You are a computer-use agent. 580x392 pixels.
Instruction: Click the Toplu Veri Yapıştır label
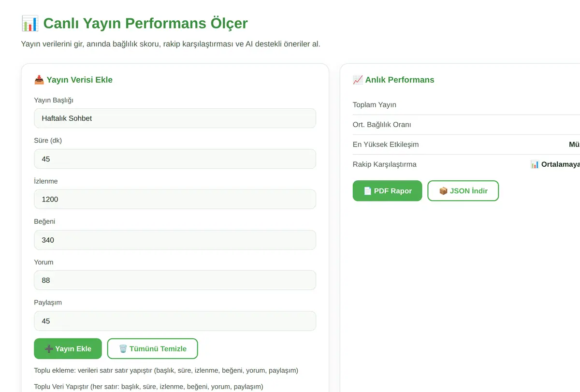149,387
